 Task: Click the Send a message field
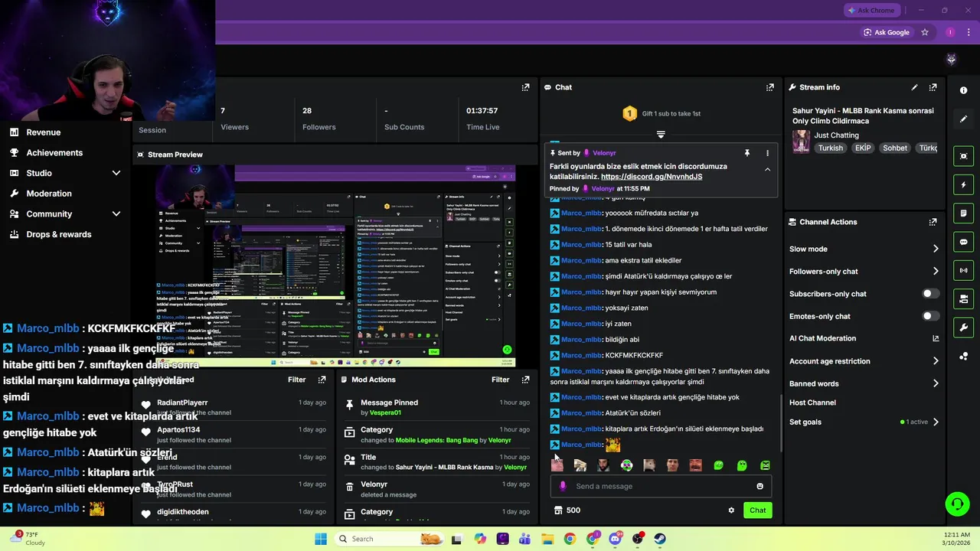click(x=661, y=486)
